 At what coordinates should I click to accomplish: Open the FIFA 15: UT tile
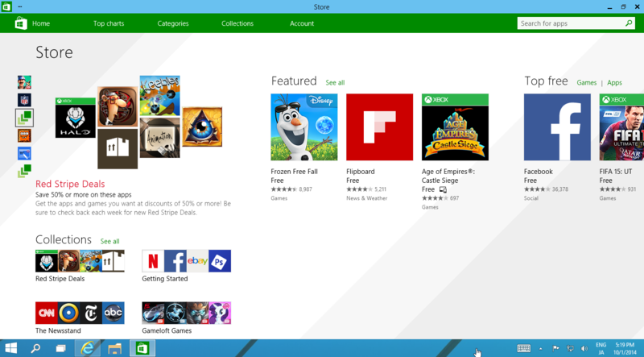coord(621,127)
